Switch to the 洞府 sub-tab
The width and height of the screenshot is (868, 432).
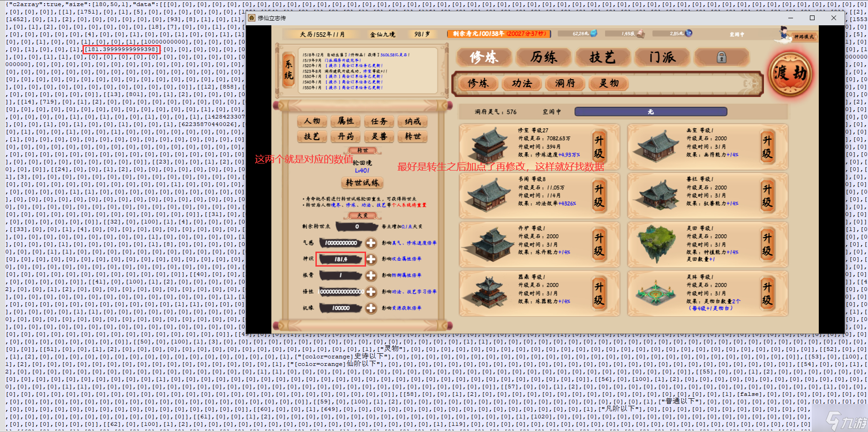565,83
